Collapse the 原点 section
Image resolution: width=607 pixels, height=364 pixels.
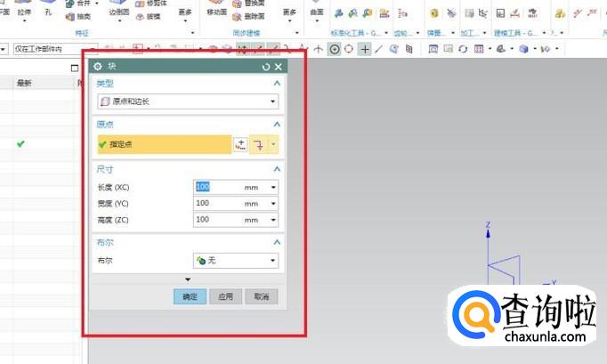(x=277, y=125)
